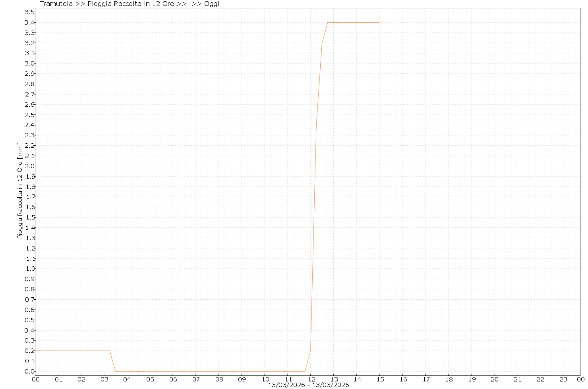This screenshot has height=389, width=588.
Task: Click the orange line's start at 0.2 mm
Action: (x=36, y=351)
